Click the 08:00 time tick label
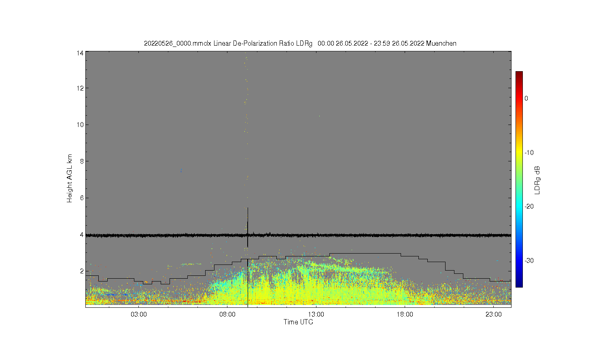This screenshot has width=607, height=364. pos(227,314)
